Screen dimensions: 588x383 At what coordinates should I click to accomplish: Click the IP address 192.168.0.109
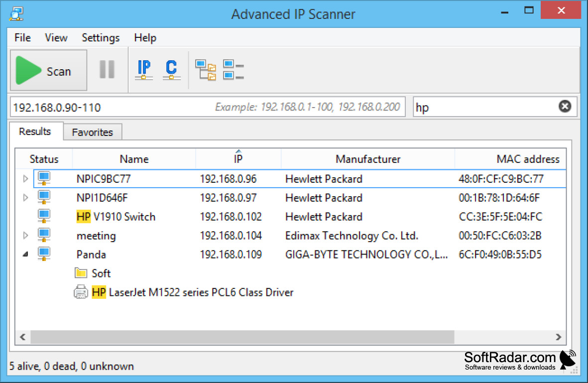[x=231, y=255]
